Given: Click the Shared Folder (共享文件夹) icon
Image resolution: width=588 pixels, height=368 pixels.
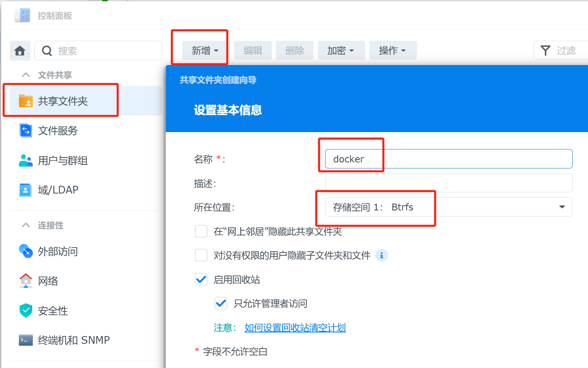Looking at the screenshot, I should point(26,101).
